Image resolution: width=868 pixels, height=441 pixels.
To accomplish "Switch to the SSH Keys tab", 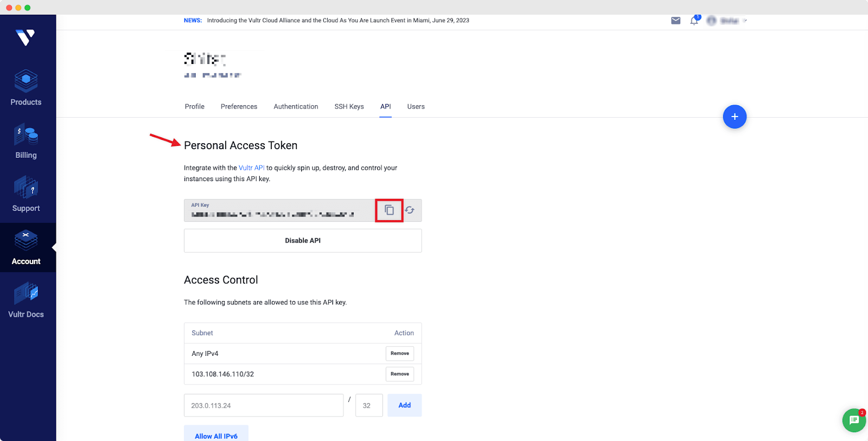I will 349,106.
